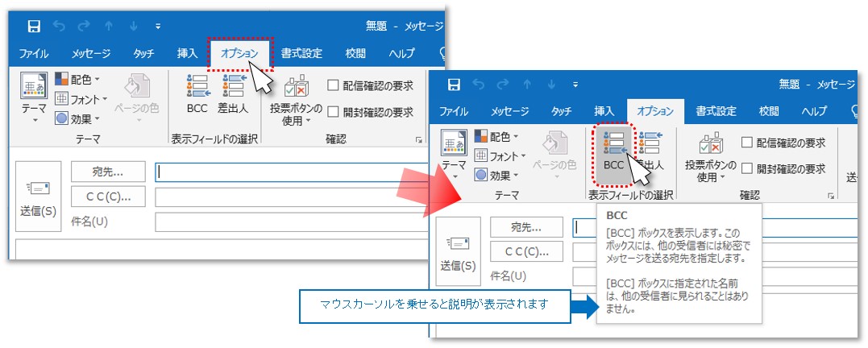Enable 開封確認の要求 checkbox in the left window
The image size is (868, 348).
[333, 112]
